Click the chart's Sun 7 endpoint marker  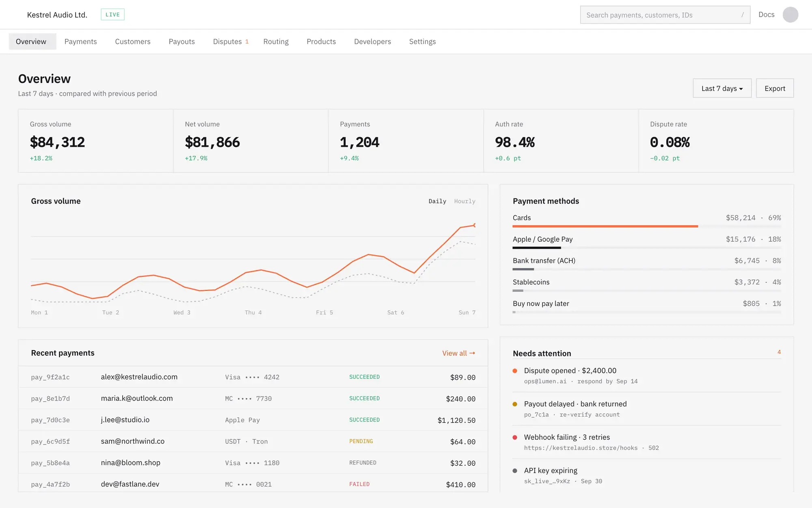tap(475, 225)
